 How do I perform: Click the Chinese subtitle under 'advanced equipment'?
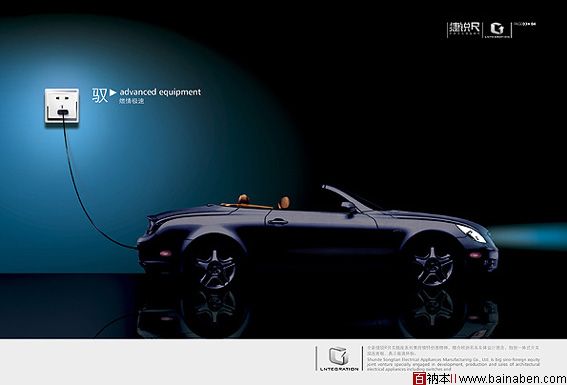pyautogui.click(x=132, y=101)
